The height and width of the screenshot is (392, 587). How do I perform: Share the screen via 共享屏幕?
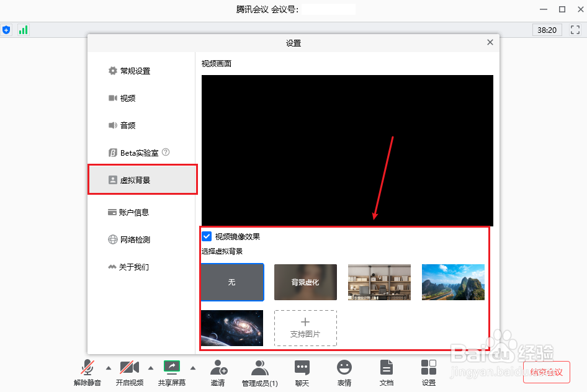pyautogui.click(x=172, y=373)
